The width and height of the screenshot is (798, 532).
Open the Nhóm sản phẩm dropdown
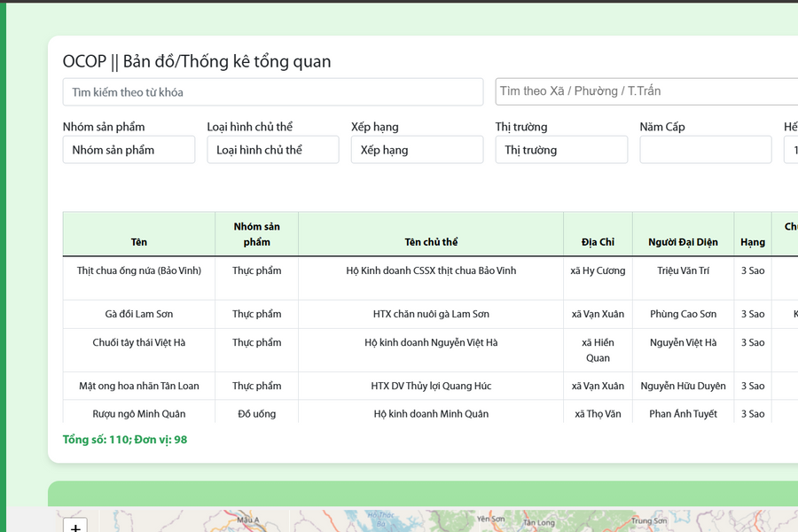(129, 149)
